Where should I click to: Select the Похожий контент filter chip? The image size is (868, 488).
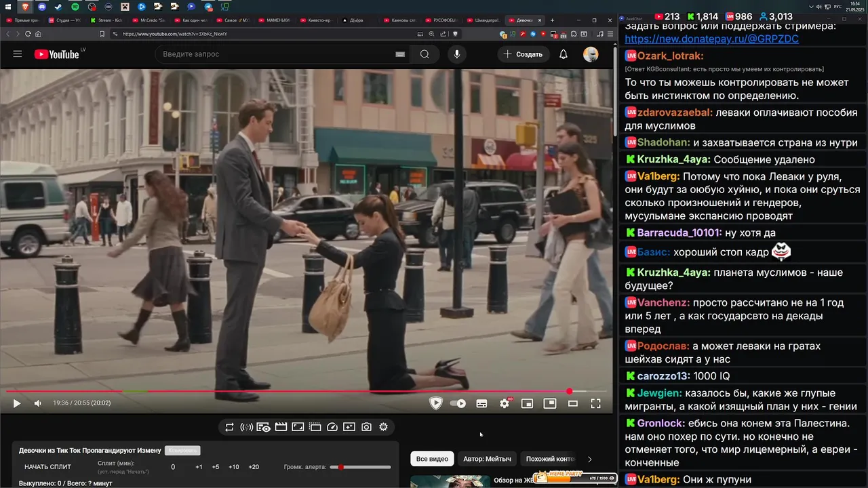click(x=550, y=459)
